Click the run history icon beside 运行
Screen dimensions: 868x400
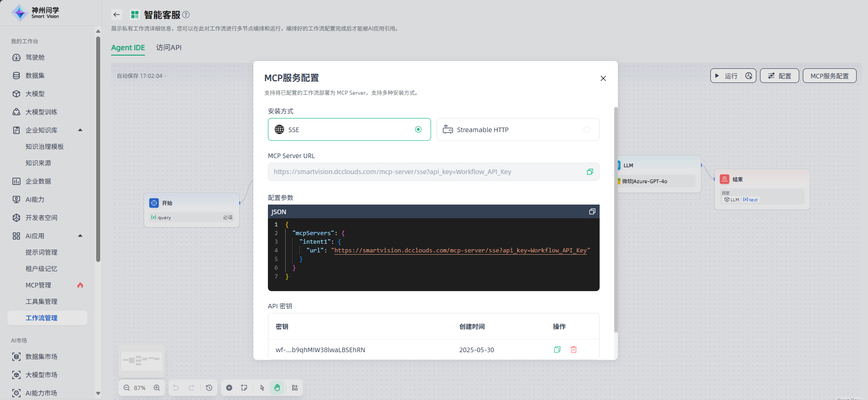(x=749, y=76)
